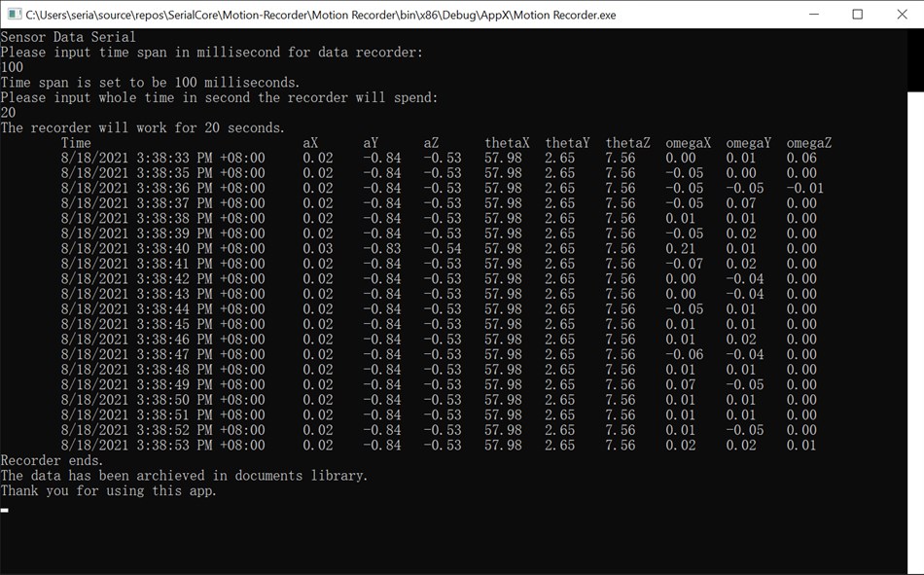Image resolution: width=924 pixels, height=575 pixels.
Task: Click omegaX value '-0.07' in 3:38:41 row
Action: 685,264
